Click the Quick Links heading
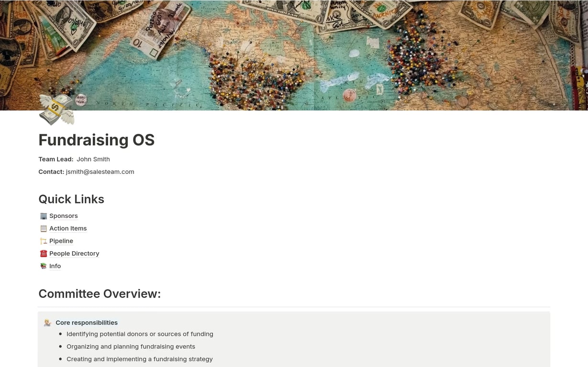Image resolution: width=588 pixels, height=367 pixels. click(x=71, y=199)
